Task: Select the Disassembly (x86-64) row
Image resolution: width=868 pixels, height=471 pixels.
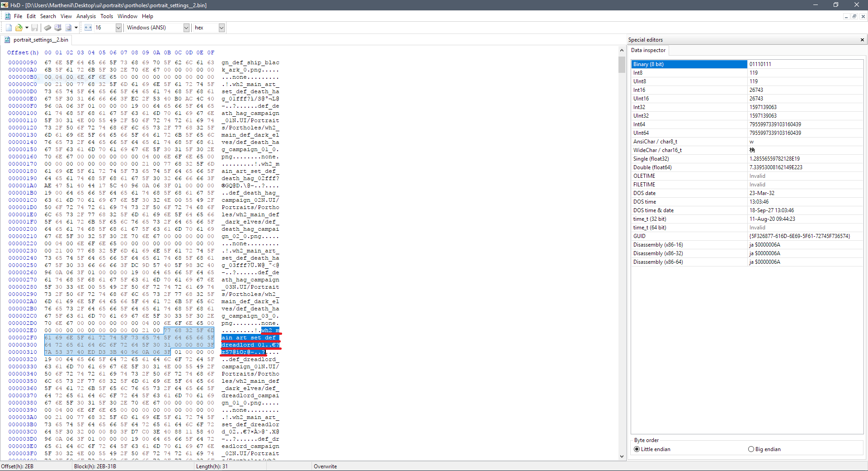Action: (x=747, y=262)
